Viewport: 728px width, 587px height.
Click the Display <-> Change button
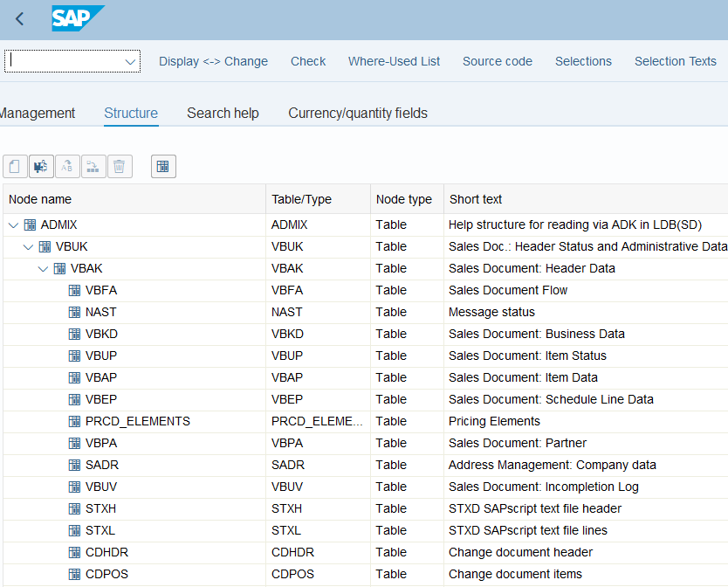click(x=213, y=61)
